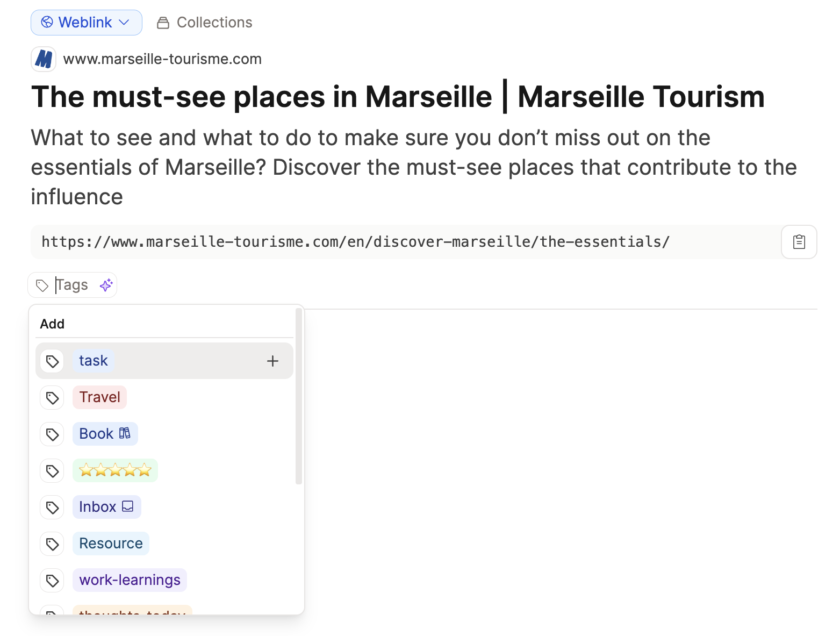Focus the Tags input field
840x636 pixels.
(x=73, y=285)
